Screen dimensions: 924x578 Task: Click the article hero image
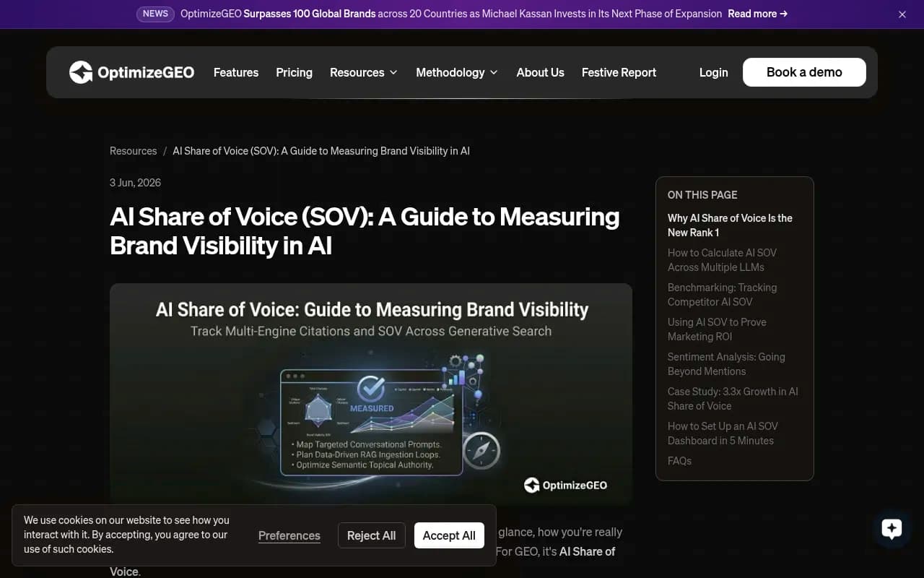click(x=371, y=394)
